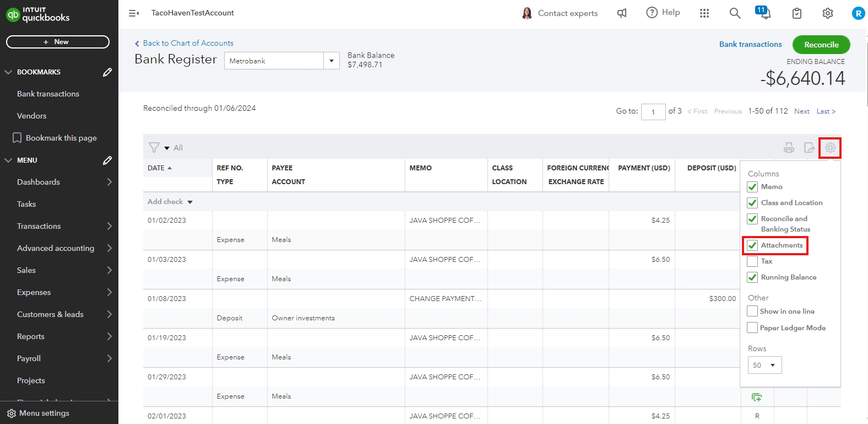Click the Menu settings gear icon

point(12,413)
